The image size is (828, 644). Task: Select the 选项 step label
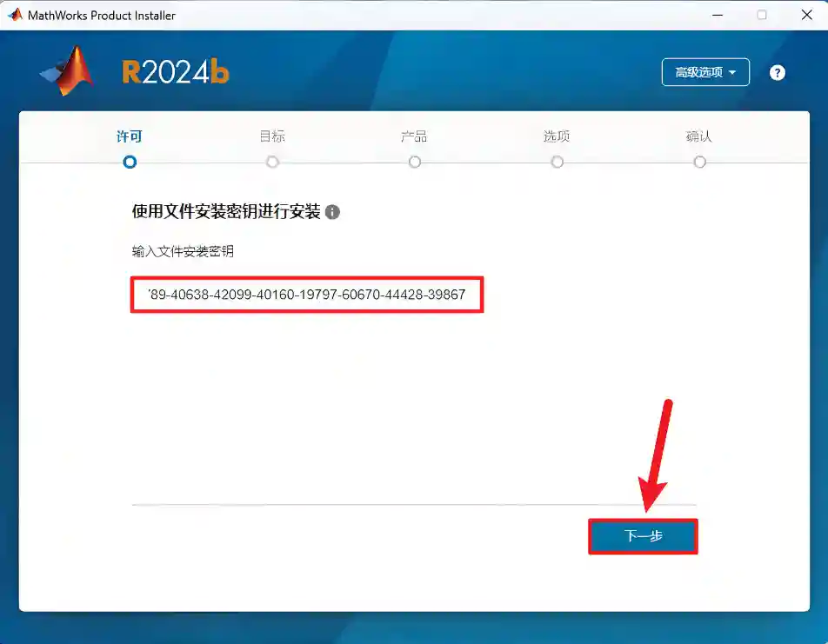pos(557,136)
